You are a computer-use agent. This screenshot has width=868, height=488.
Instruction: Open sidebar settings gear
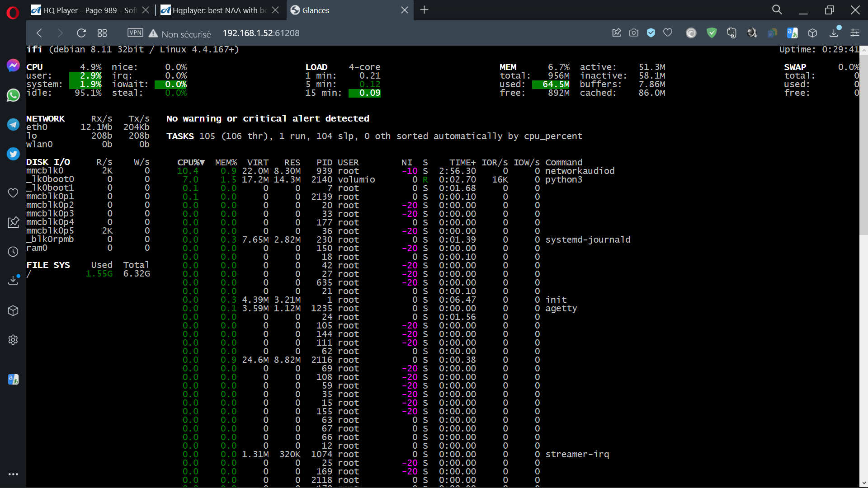[13, 340]
